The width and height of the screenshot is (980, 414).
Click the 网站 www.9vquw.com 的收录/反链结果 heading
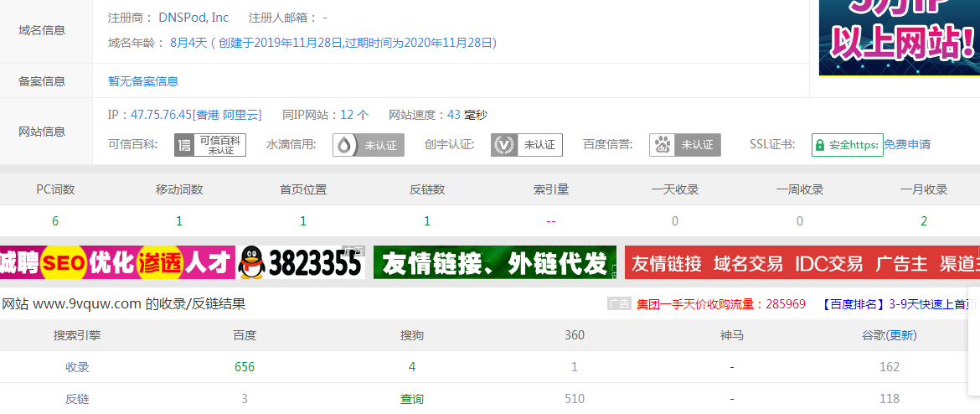coord(124,304)
